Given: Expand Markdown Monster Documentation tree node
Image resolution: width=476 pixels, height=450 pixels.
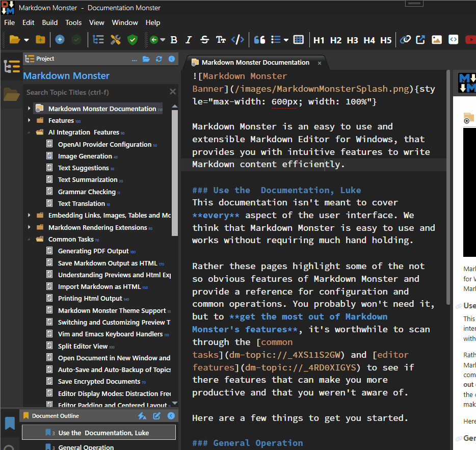Looking at the screenshot, I should (x=29, y=109).
